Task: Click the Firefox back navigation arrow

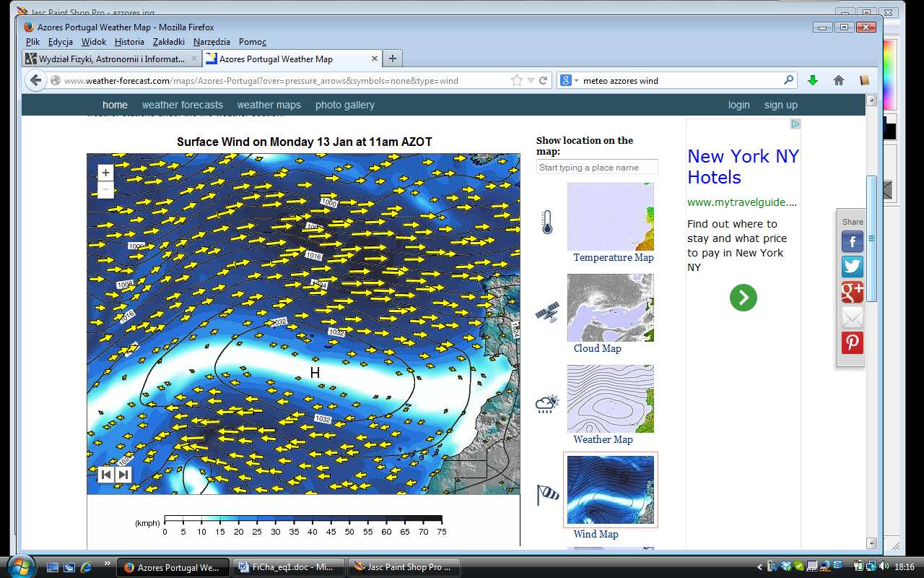Action: point(35,80)
